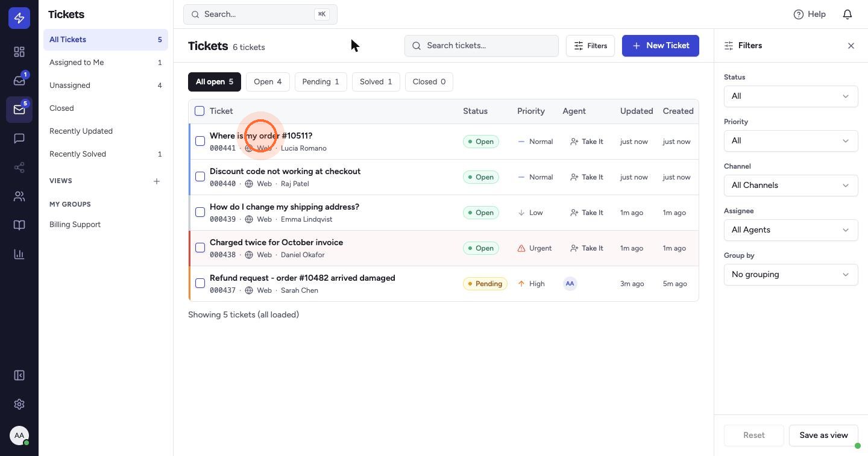Open the tickets envelope icon in sidebar
The width and height of the screenshot is (868, 456).
click(x=19, y=110)
